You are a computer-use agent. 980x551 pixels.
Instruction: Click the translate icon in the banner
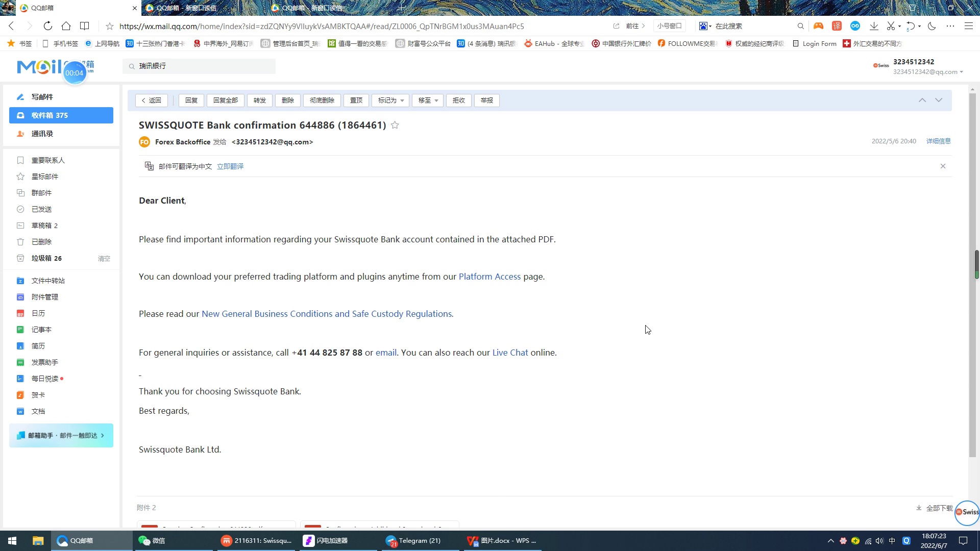[149, 166]
